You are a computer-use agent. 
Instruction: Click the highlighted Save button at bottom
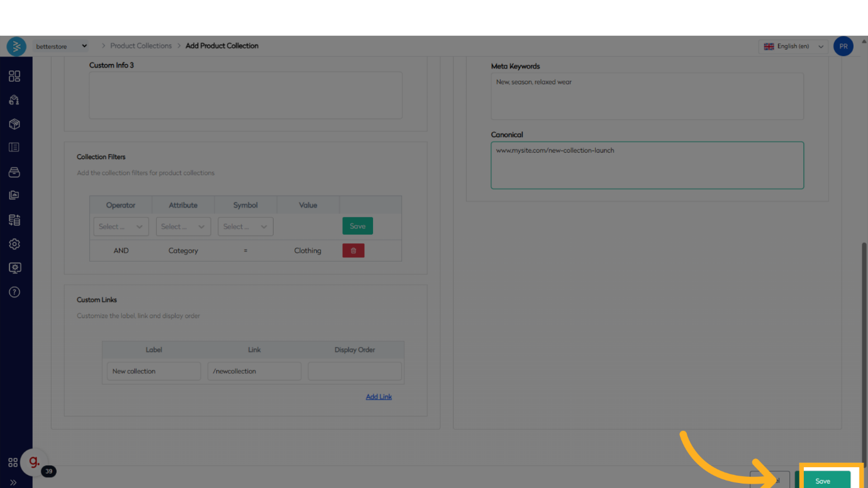pos(823,480)
